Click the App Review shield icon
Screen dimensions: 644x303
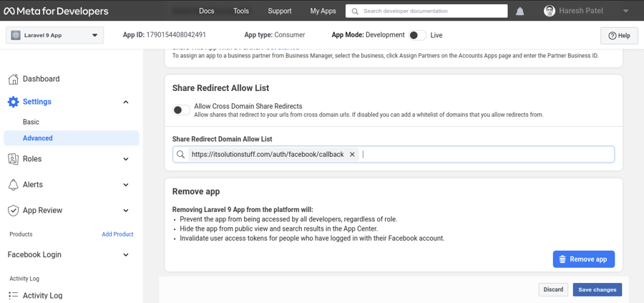coord(13,211)
